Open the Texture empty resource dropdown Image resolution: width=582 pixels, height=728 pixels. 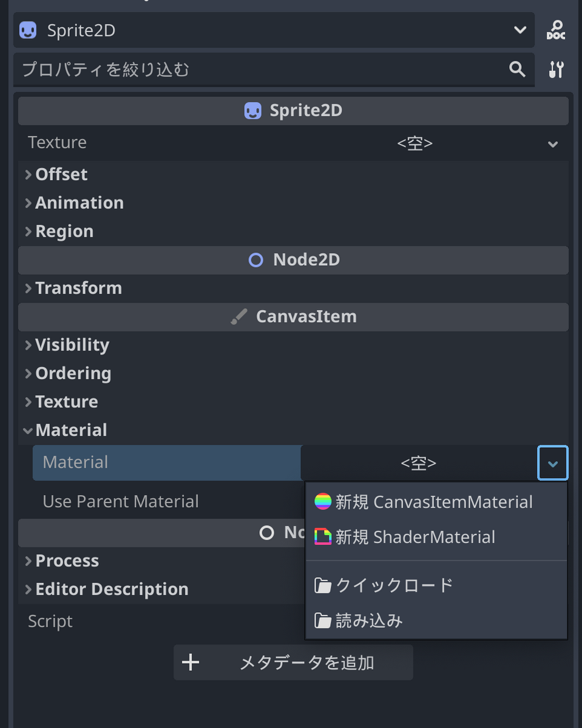point(552,144)
